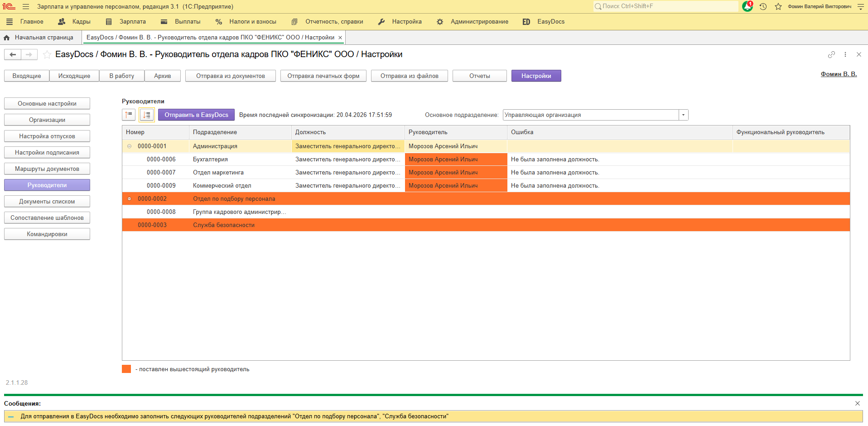Select the Руководители sidebar button
The image size is (868, 426).
click(47, 185)
